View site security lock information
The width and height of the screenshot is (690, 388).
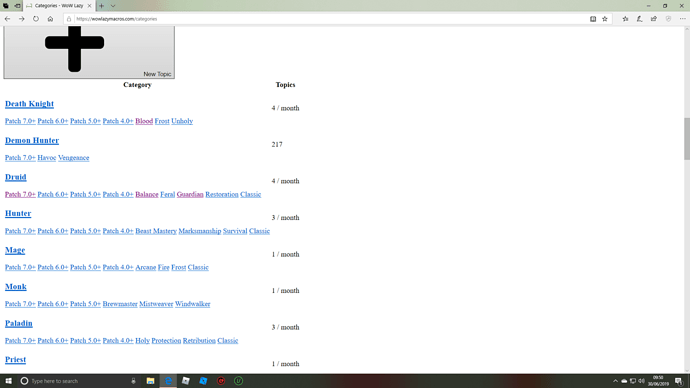[69, 19]
